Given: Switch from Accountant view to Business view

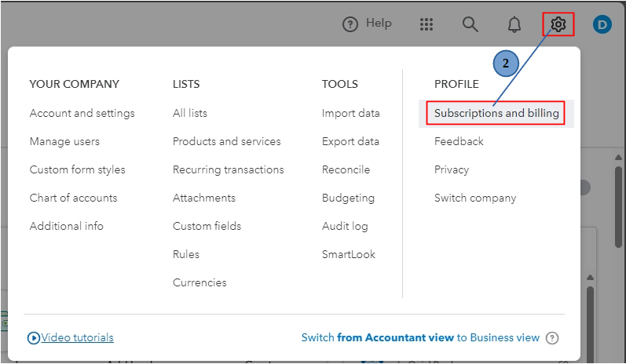Looking at the screenshot, I should tap(420, 337).
